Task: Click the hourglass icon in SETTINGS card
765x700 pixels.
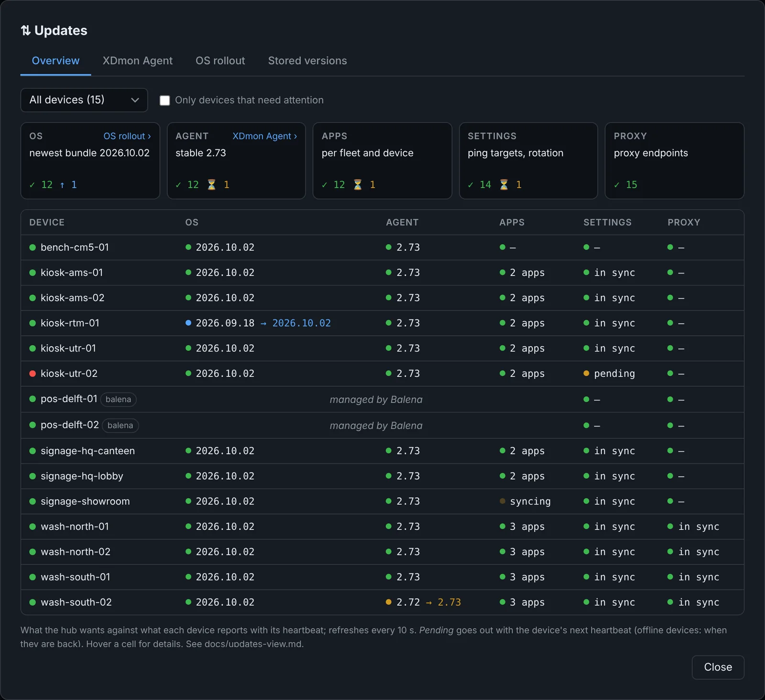Action: pos(504,185)
